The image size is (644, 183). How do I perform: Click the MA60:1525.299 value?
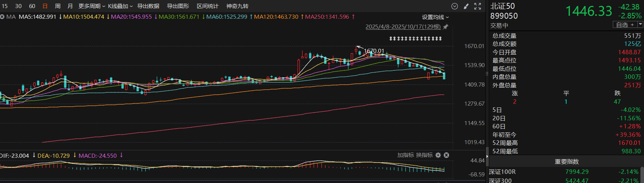click(x=227, y=17)
